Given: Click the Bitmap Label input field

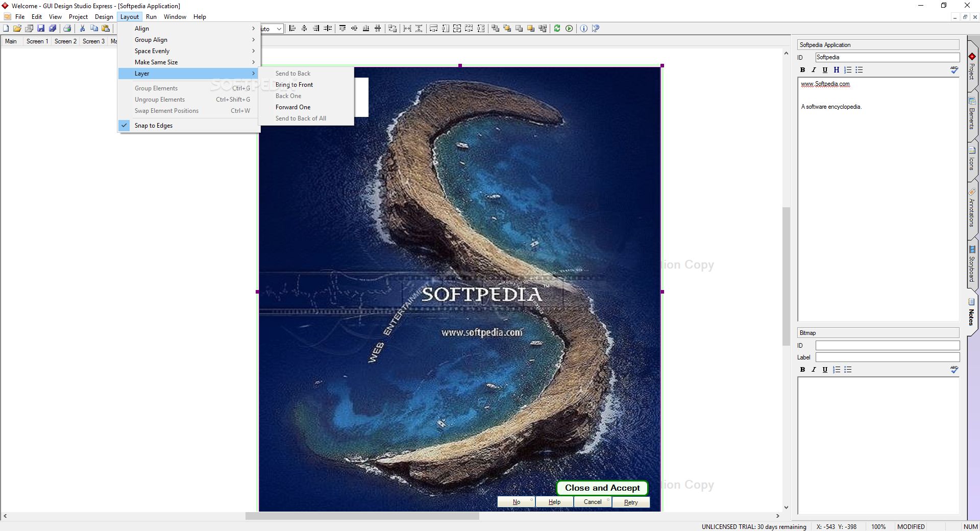Looking at the screenshot, I should [888, 357].
